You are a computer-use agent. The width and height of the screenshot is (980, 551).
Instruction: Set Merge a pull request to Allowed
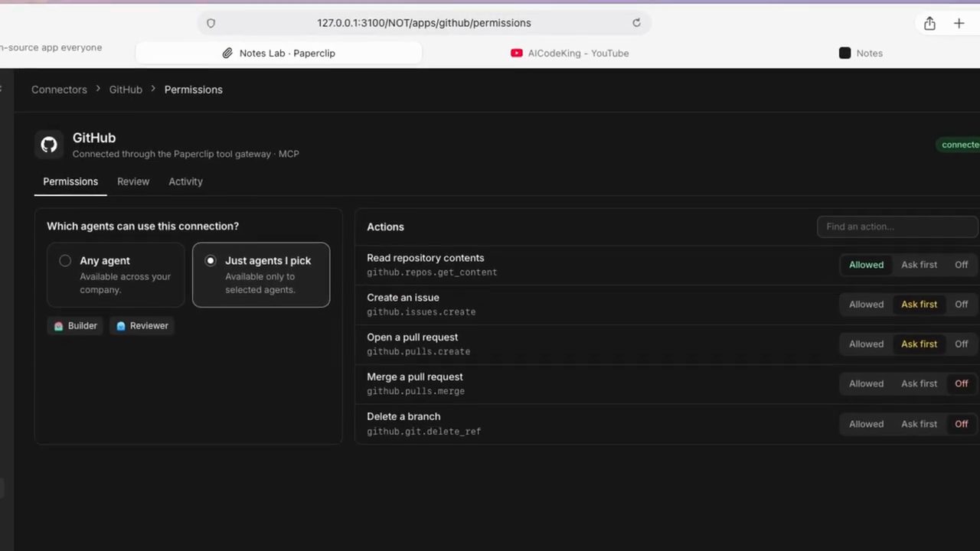click(866, 384)
